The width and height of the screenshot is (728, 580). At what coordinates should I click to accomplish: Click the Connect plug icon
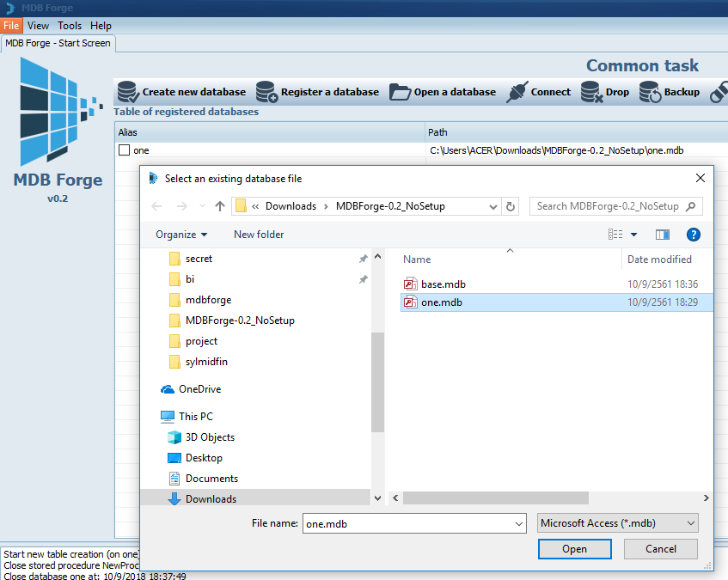point(517,92)
